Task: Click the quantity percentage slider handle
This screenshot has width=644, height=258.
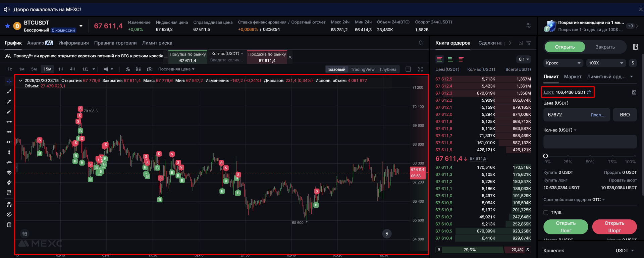Action: [x=545, y=156]
